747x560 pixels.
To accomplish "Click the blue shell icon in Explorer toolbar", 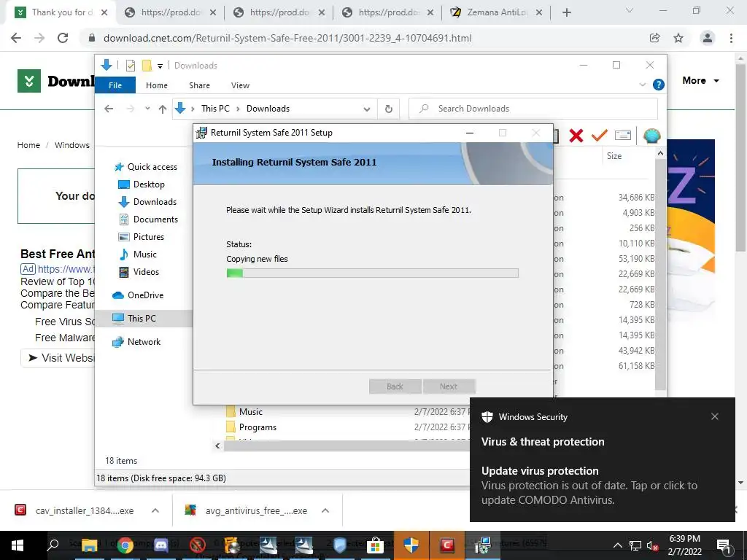I will tap(651, 136).
